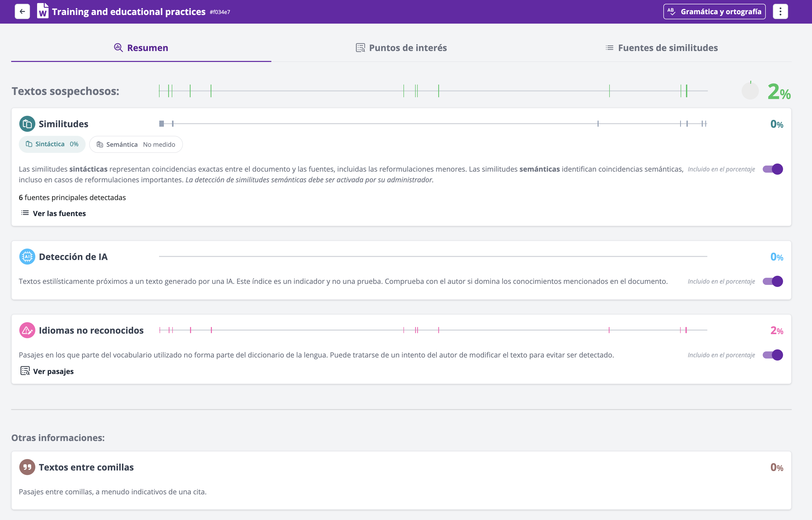Disable Detección de IA percentage toggle

[x=772, y=281]
